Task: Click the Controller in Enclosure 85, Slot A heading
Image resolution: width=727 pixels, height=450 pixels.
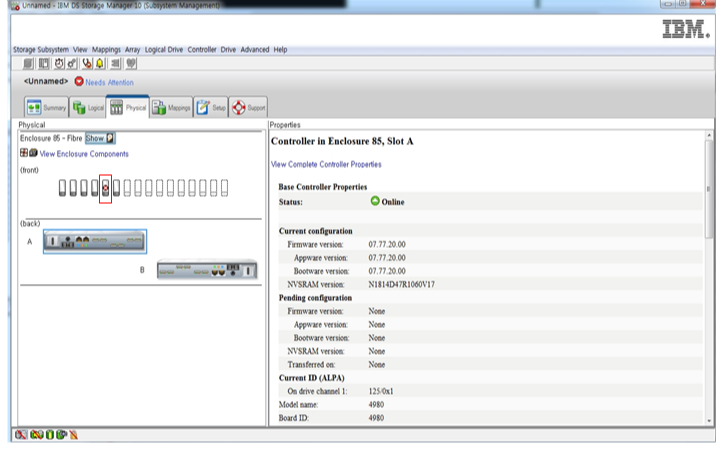Action: pos(342,141)
